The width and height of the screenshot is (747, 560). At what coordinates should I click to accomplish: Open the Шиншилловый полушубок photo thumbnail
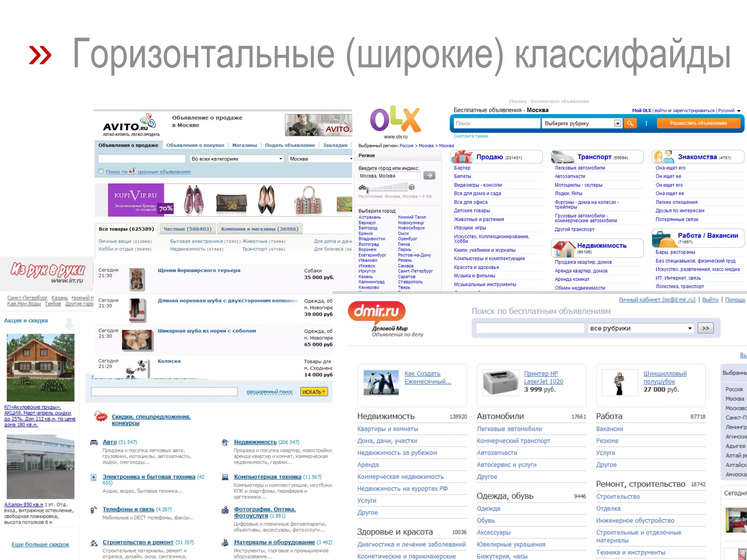(x=619, y=384)
